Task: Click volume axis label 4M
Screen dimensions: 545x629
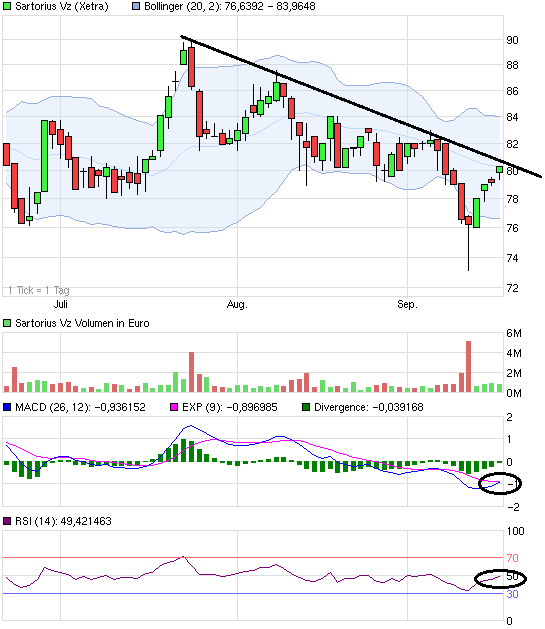Action: tap(514, 353)
